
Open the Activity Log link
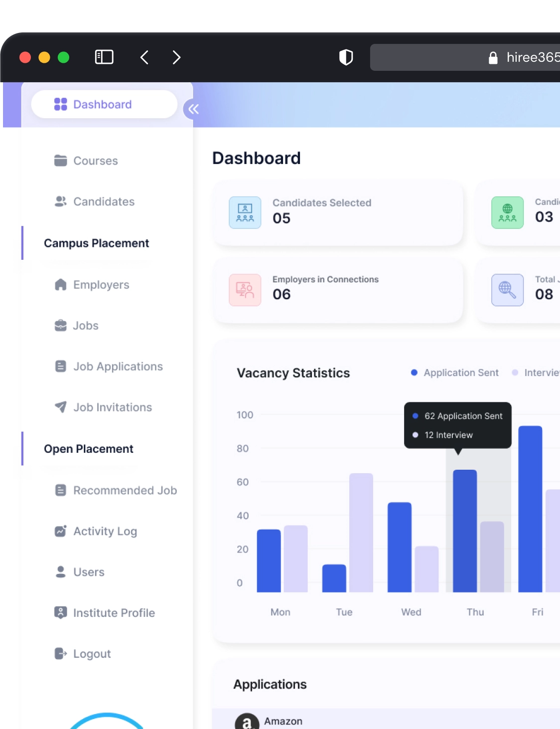tap(105, 531)
